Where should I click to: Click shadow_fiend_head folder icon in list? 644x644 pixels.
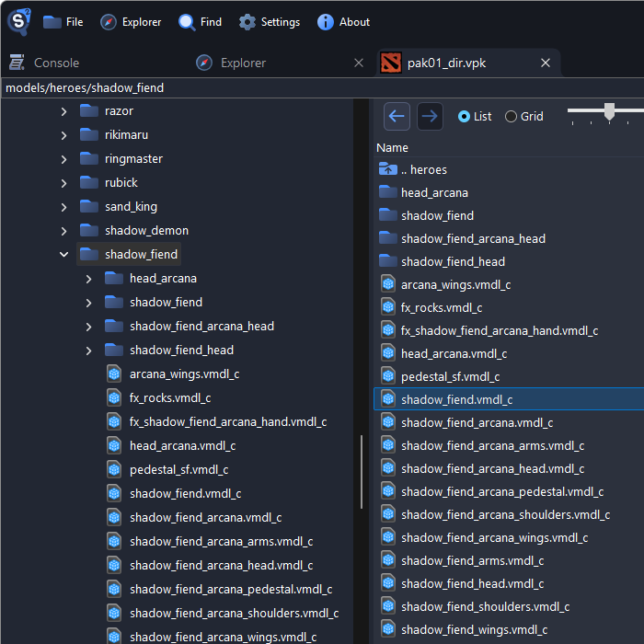(388, 260)
